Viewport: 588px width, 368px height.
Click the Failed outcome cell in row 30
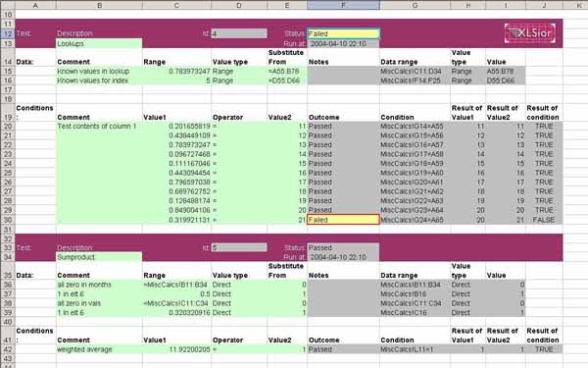[x=343, y=220]
